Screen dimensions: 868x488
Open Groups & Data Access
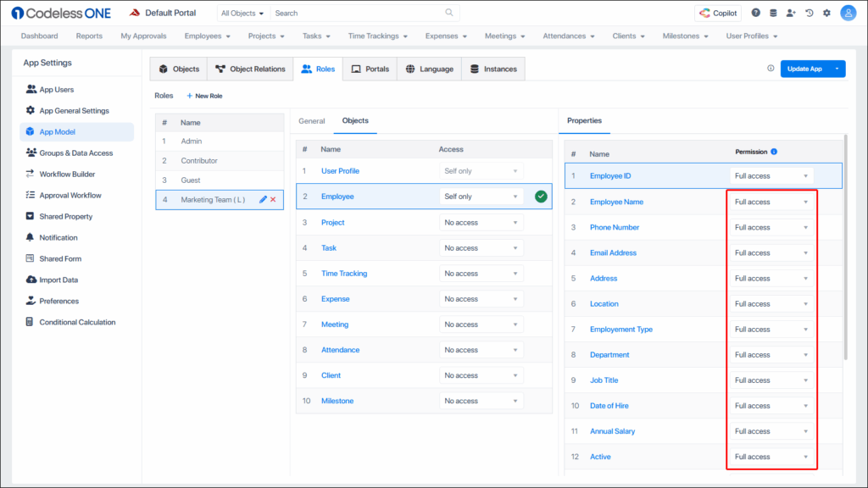[x=75, y=152]
